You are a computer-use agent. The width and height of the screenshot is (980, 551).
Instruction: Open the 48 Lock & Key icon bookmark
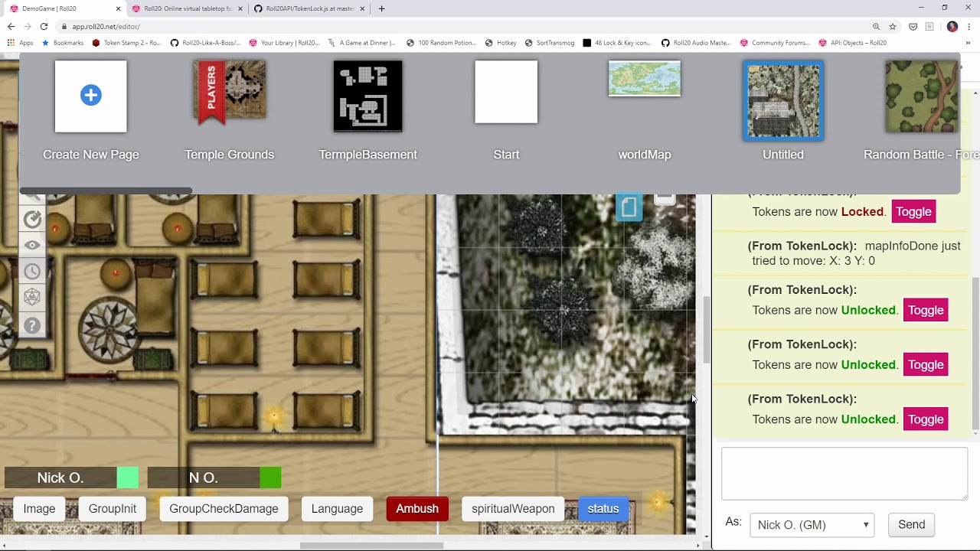pos(617,43)
